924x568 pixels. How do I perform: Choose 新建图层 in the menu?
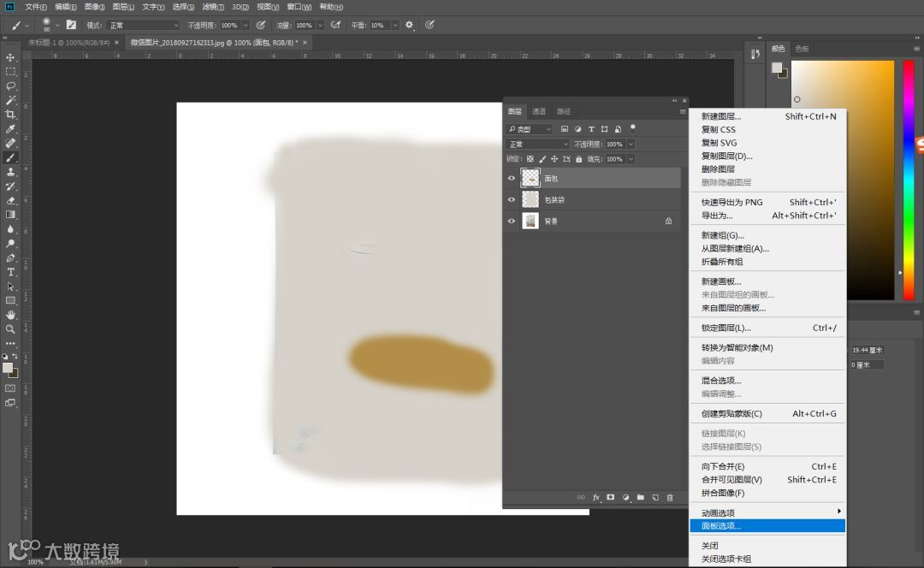767,116
